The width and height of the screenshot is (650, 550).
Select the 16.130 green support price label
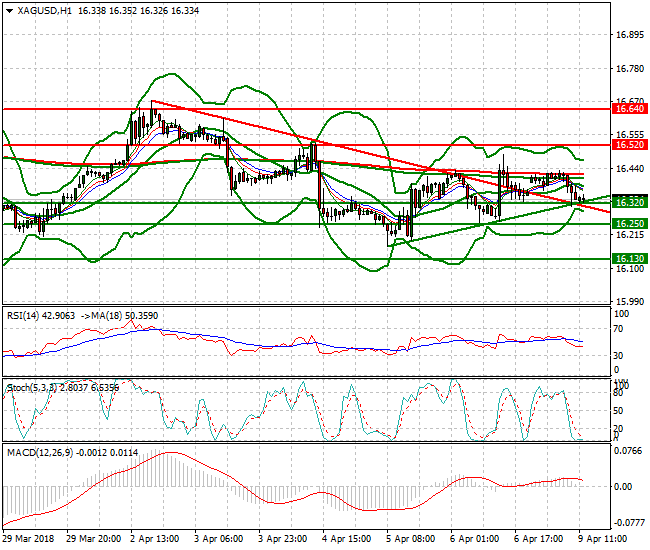(630, 259)
